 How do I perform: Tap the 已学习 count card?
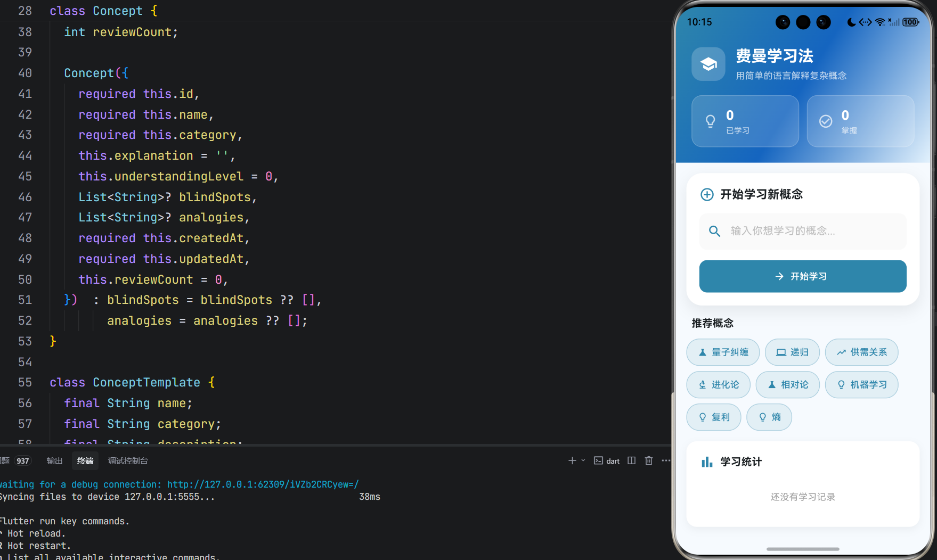(x=745, y=121)
